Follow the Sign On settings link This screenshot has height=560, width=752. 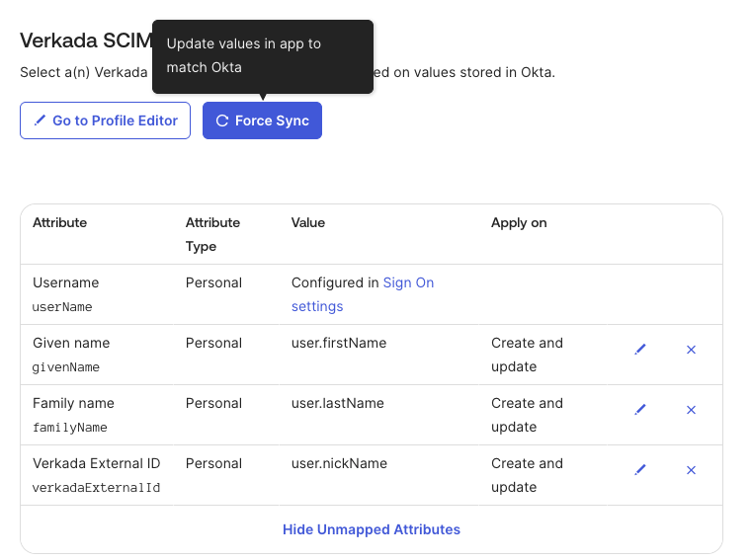point(408,282)
